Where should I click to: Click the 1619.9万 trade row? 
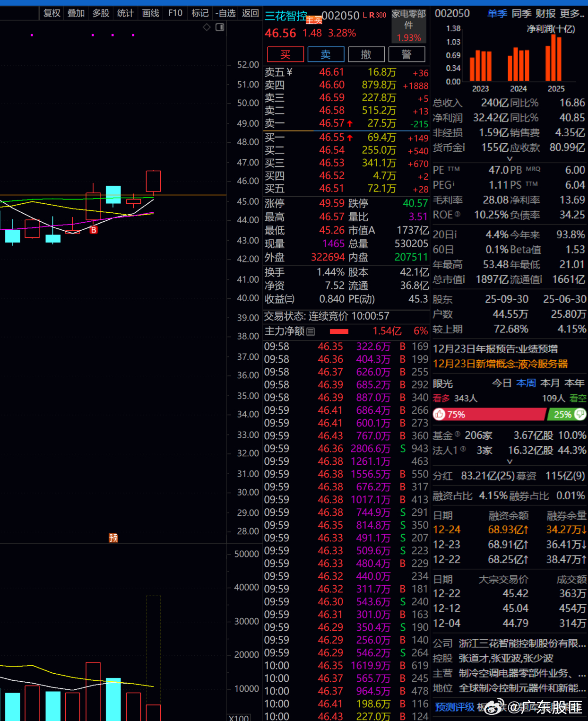(346, 665)
